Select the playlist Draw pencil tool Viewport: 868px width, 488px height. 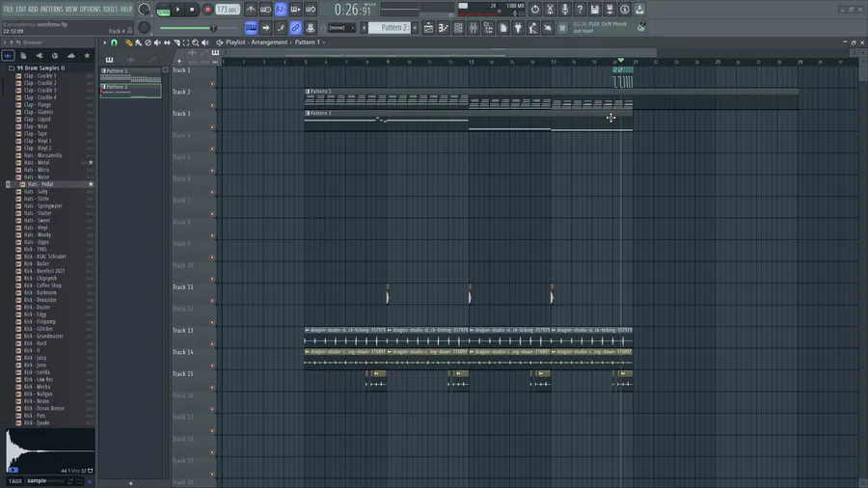(x=128, y=42)
